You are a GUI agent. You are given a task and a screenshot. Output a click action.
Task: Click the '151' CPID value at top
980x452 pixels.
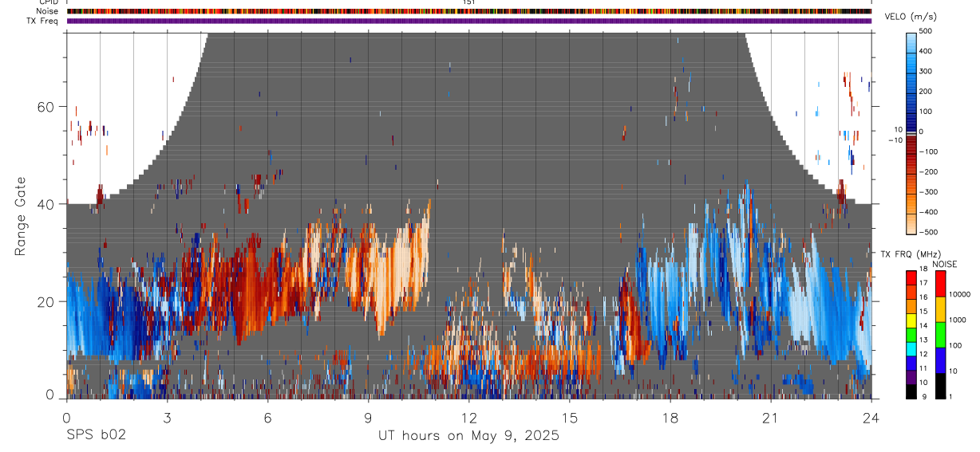point(469,2)
